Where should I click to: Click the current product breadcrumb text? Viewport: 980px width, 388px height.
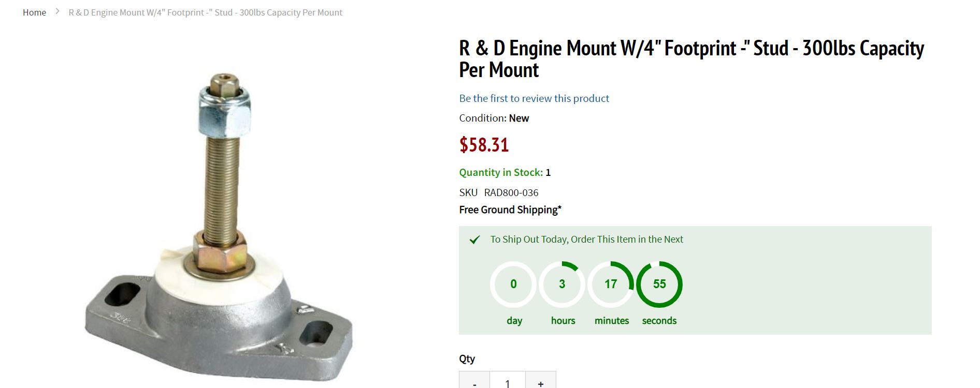(x=205, y=12)
